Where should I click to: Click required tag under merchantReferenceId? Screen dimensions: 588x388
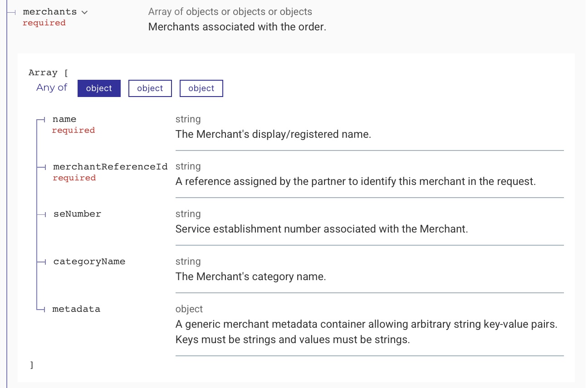click(74, 178)
